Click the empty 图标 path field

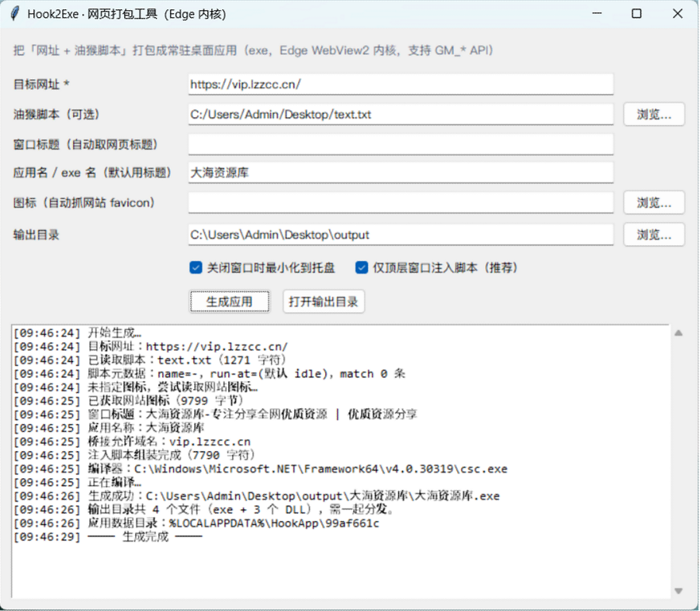tap(401, 203)
